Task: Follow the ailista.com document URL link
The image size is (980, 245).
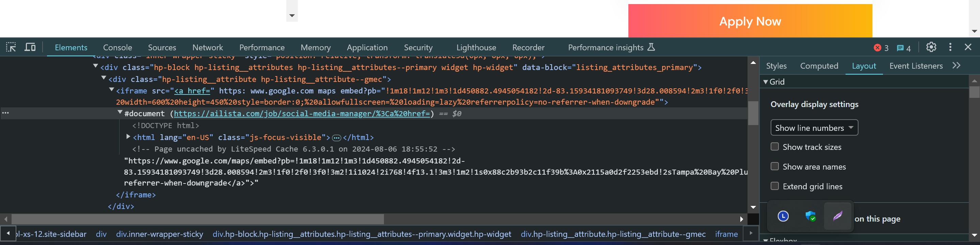Action: [x=302, y=113]
